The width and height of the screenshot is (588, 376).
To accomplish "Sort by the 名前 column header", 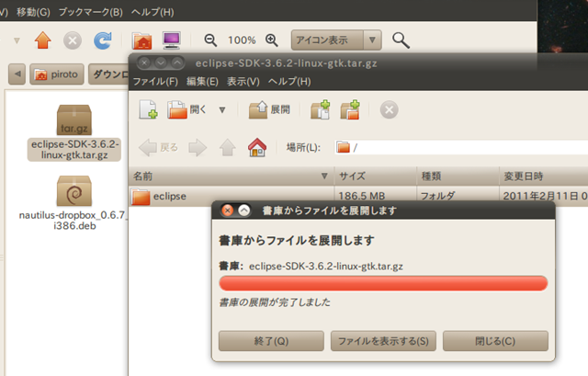I will click(230, 175).
